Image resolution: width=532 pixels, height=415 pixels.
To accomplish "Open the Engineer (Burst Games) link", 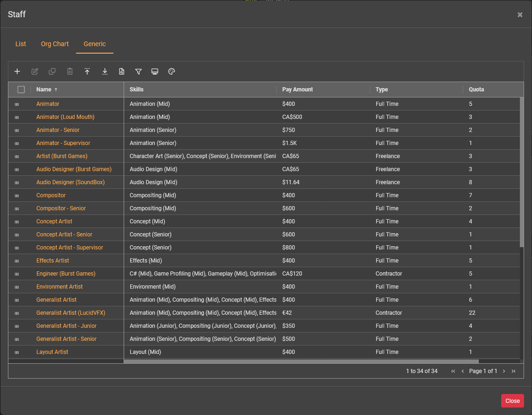I will coord(66,274).
